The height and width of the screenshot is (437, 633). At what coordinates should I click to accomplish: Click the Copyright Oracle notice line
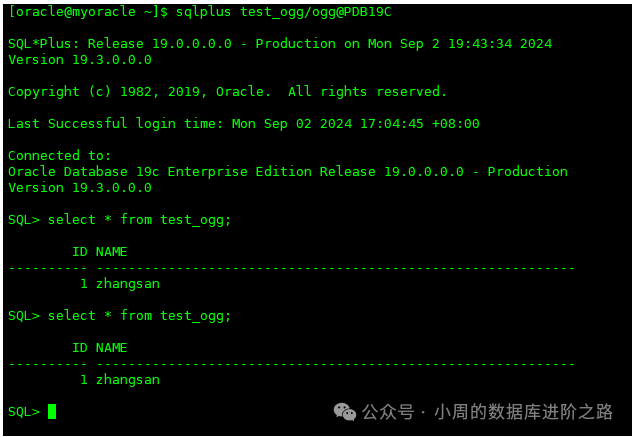[x=227, y=92]
